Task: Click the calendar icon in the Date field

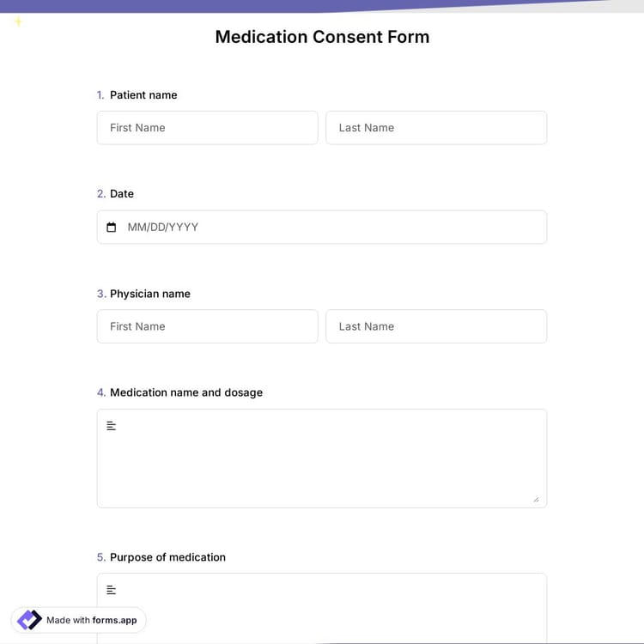Action: 111,228
